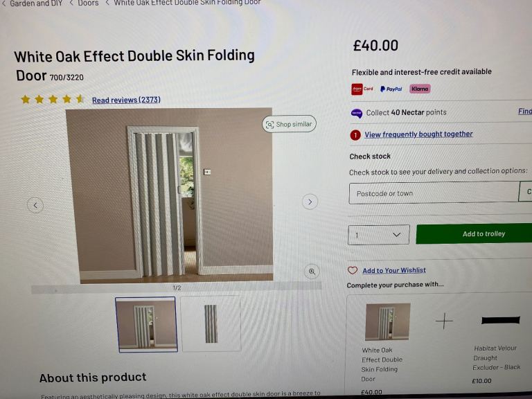Open Read reviews (2373) link
The width and height of the screenshot is (532, 399).
click(x=126, y=100)
